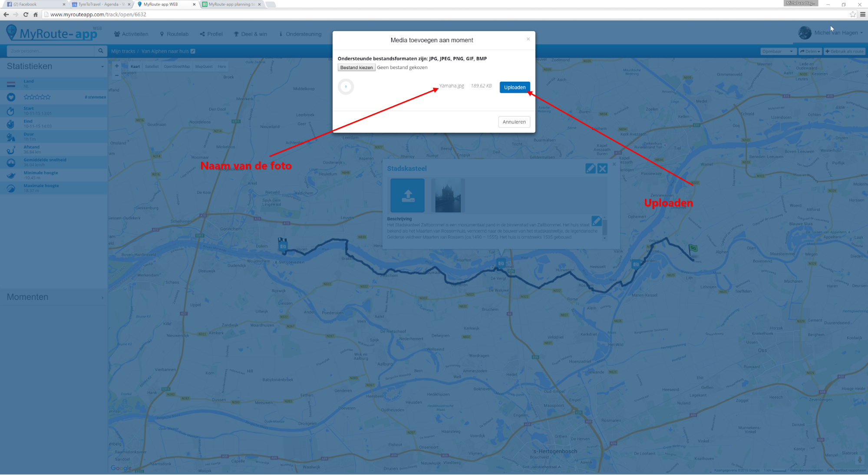Open the Openbaar visibility dropdown
868x475 pixels.
777,51
